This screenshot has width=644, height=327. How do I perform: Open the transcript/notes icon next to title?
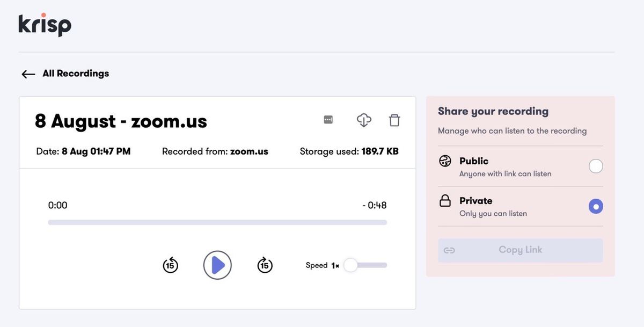pos(328,120)
